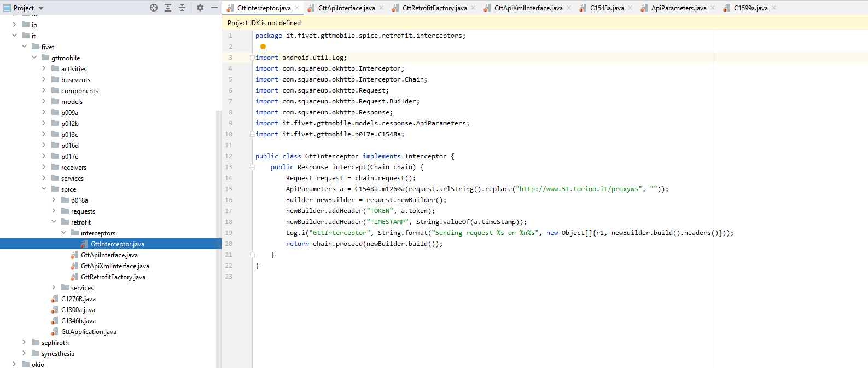
Task: Open the Project view dropdown
Action: (x=41, y=8)
